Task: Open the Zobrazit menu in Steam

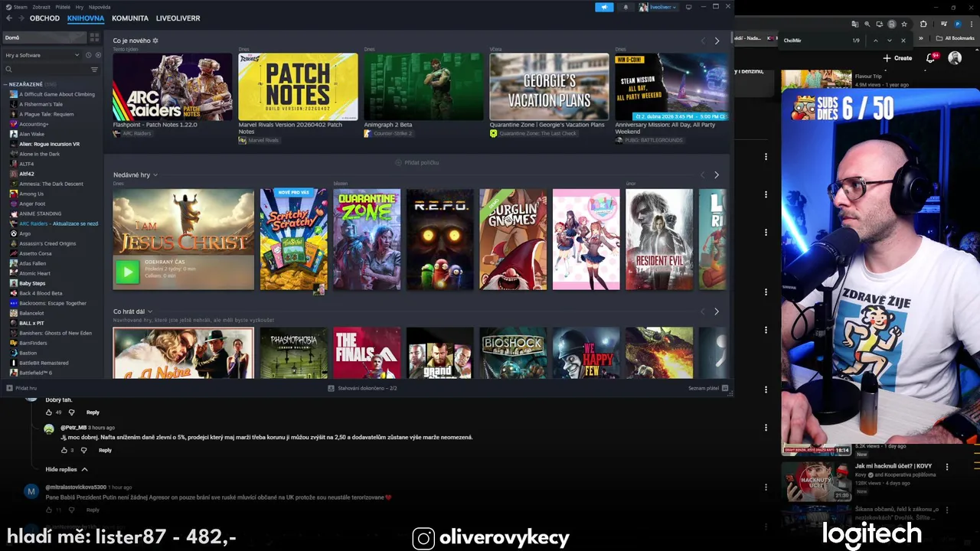Action: point(41,7)
